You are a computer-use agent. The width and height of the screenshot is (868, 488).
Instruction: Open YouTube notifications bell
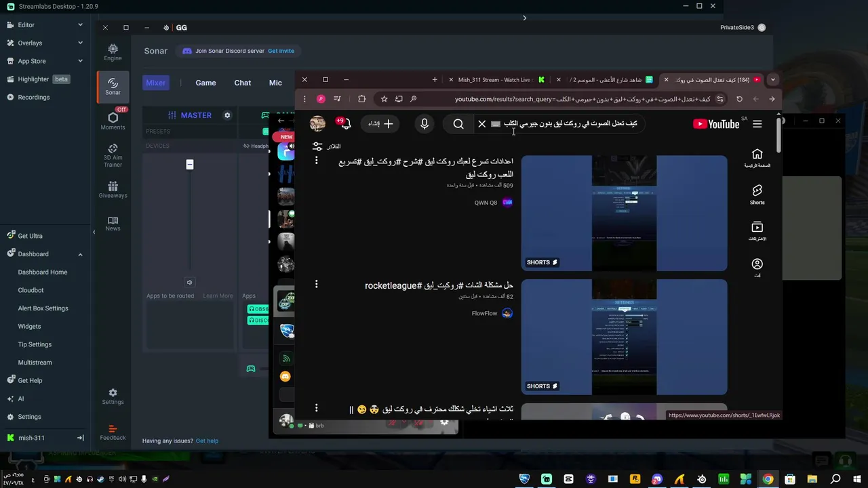(x=344, y=123)
